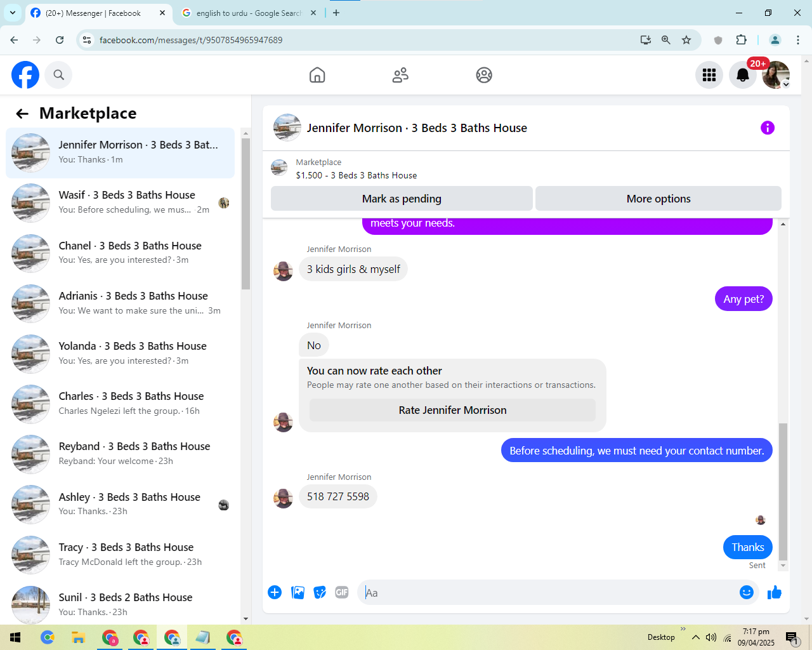This screenshot has height=650, width=812.
Task: Open Extensions puzzle icon
Action: pyautogui.click(x=741, y=40)
